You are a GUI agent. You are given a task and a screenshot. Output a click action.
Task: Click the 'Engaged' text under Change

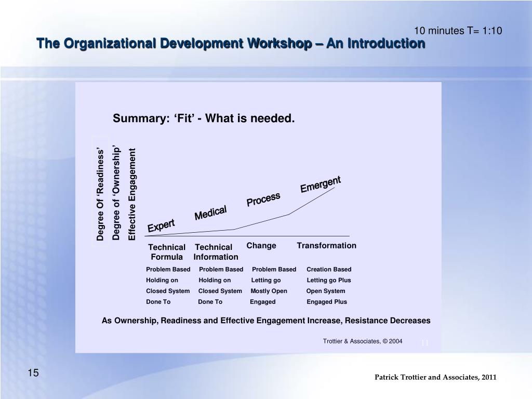(262, 302)
